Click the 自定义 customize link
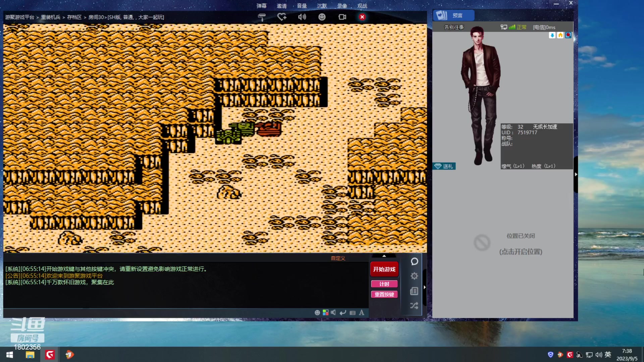The width and height of the screenshot is (644, 362). (x=338, y=258)
